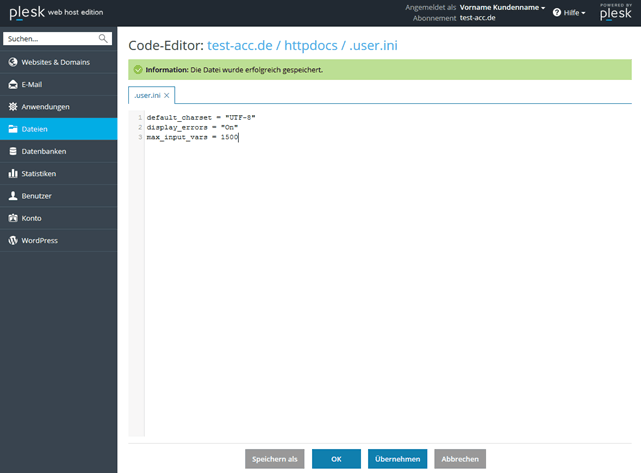641x473 pixels.
Task: Close the .user.ini editor tab
Action: (x=166, y=95)
